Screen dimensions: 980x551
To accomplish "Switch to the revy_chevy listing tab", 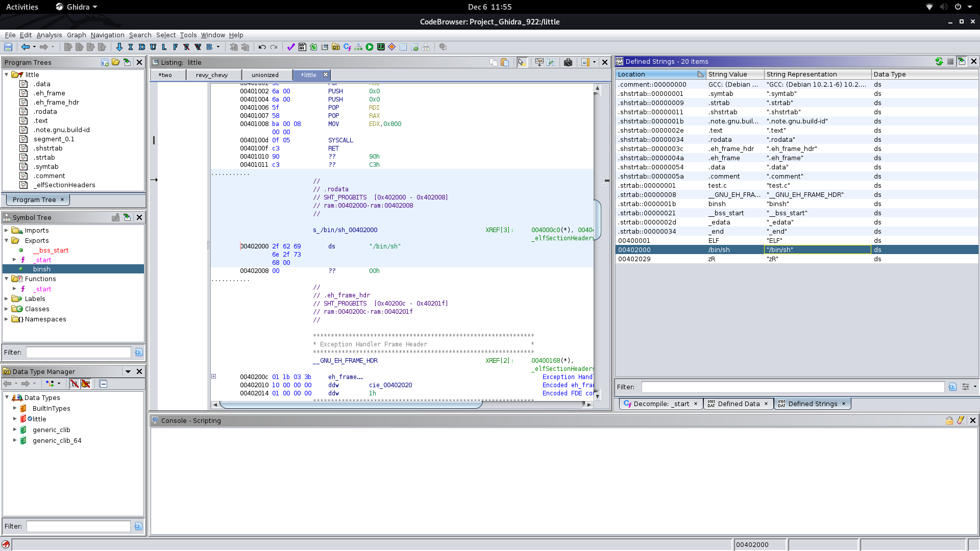I will 212,75.
